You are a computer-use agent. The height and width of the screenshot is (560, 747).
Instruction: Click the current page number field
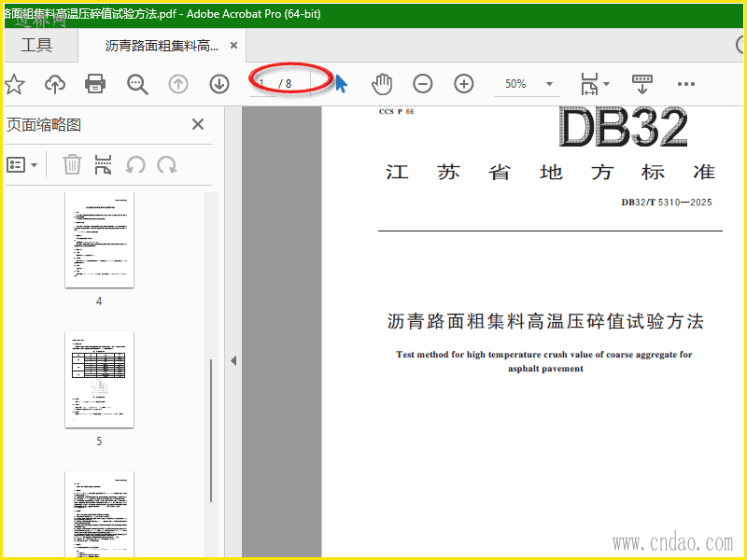pos(262,84)
